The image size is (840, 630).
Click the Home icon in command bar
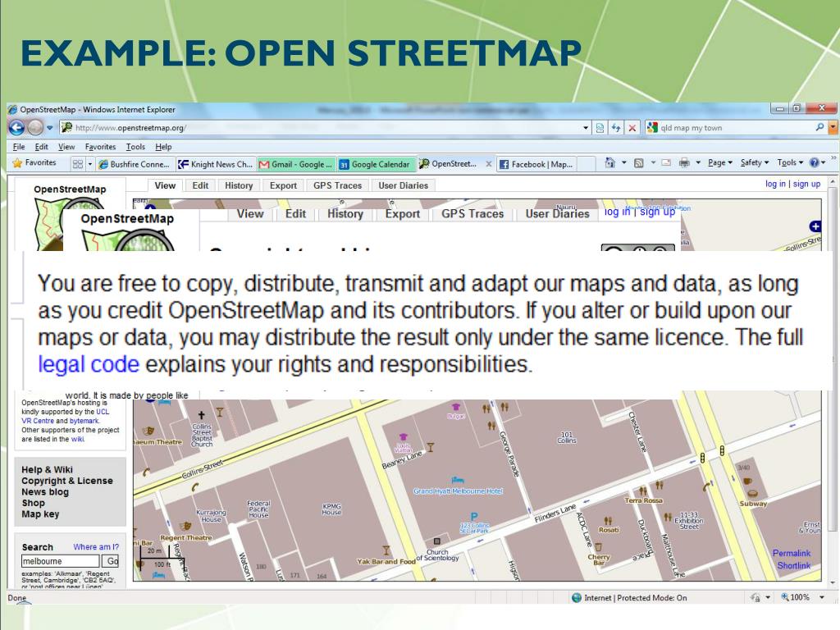coord(609,162)
